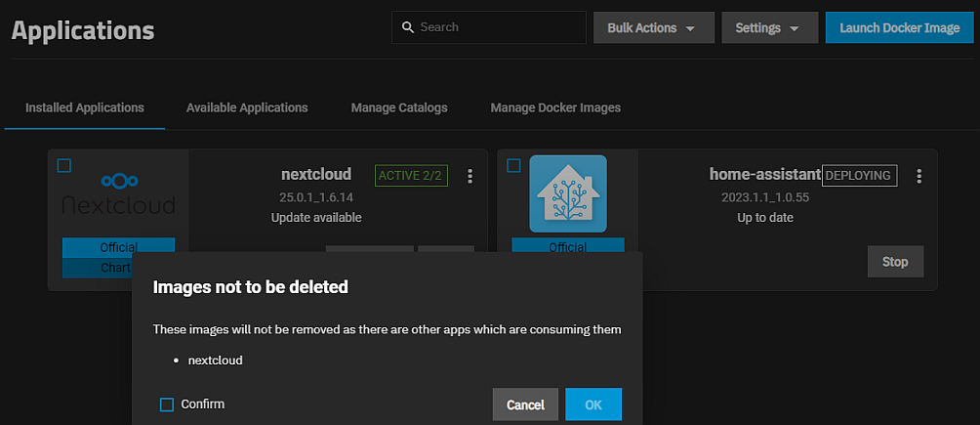
Task: Click the ACTIVE 2/2 status badge
Action: click(x=411, y=176)
